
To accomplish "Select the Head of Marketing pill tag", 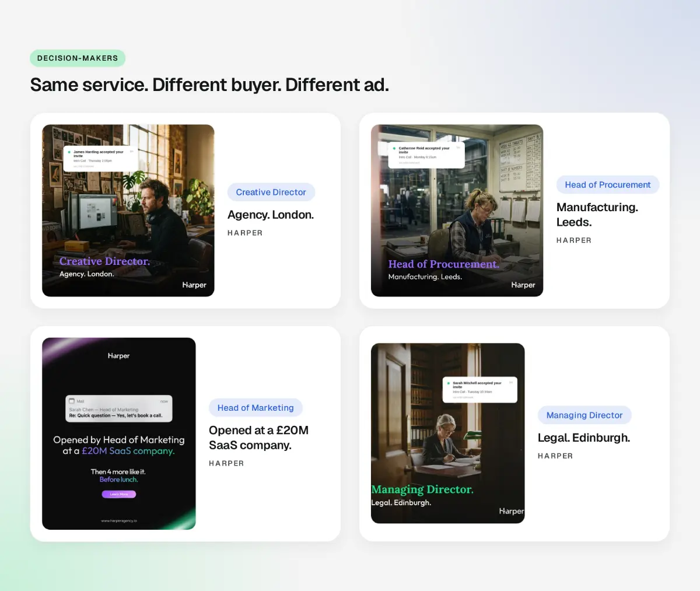I will 256,408.
